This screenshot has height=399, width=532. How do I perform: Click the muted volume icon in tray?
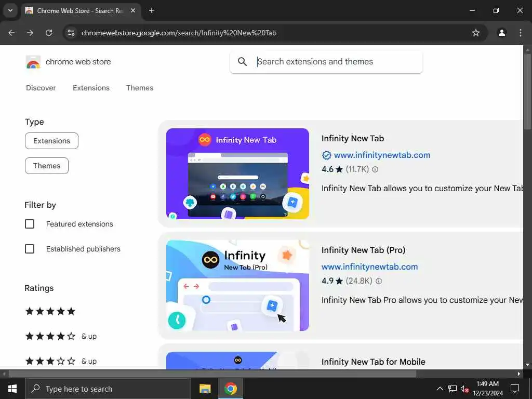(x=465, y=389)
